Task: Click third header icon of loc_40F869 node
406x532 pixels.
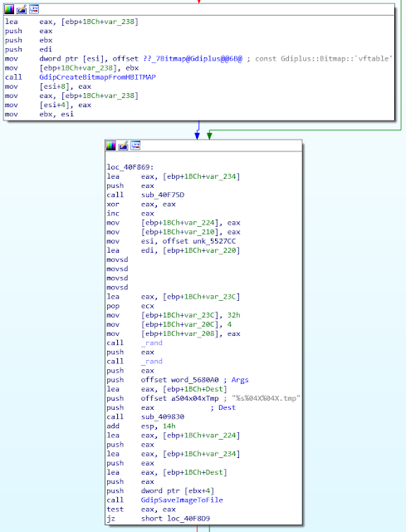Action: (x=135, y=145)
